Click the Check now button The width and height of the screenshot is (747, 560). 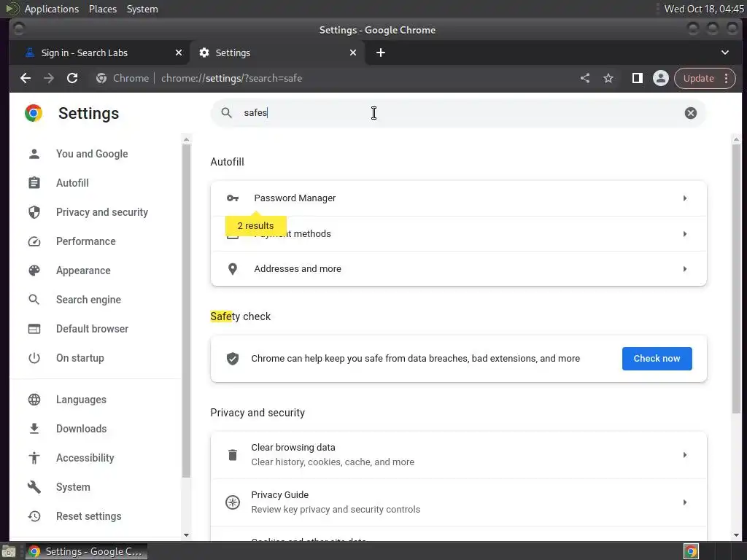[657, 359]
